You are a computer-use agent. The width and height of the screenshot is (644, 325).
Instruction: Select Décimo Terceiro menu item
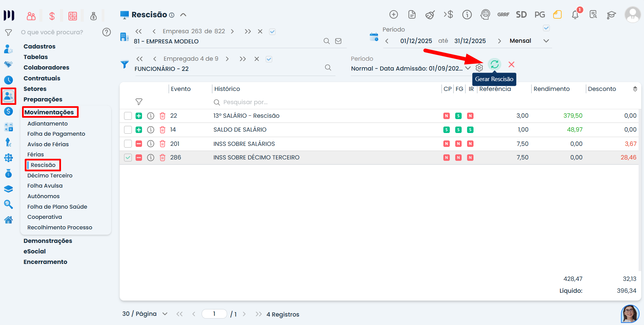pos(50,176)
